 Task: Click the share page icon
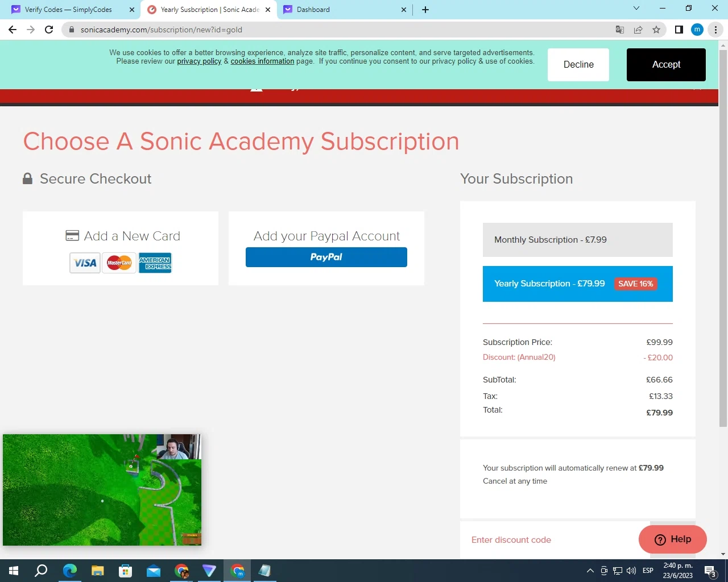(638, 30)
